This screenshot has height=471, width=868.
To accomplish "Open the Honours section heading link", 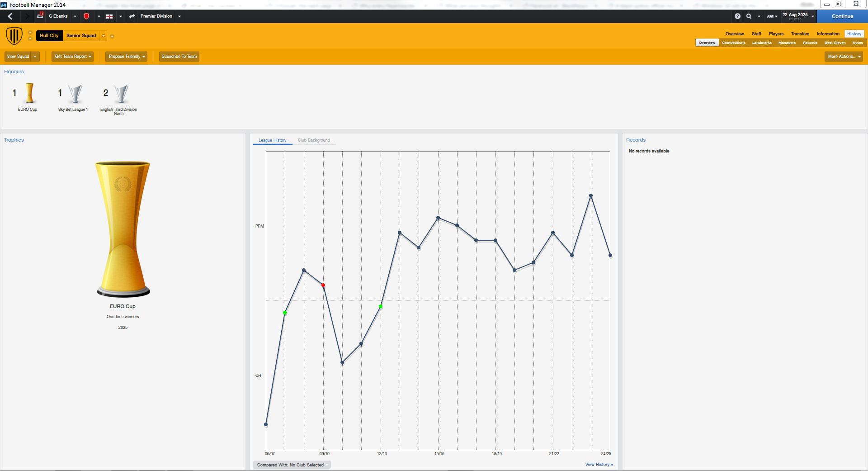I will pos(14,71).
